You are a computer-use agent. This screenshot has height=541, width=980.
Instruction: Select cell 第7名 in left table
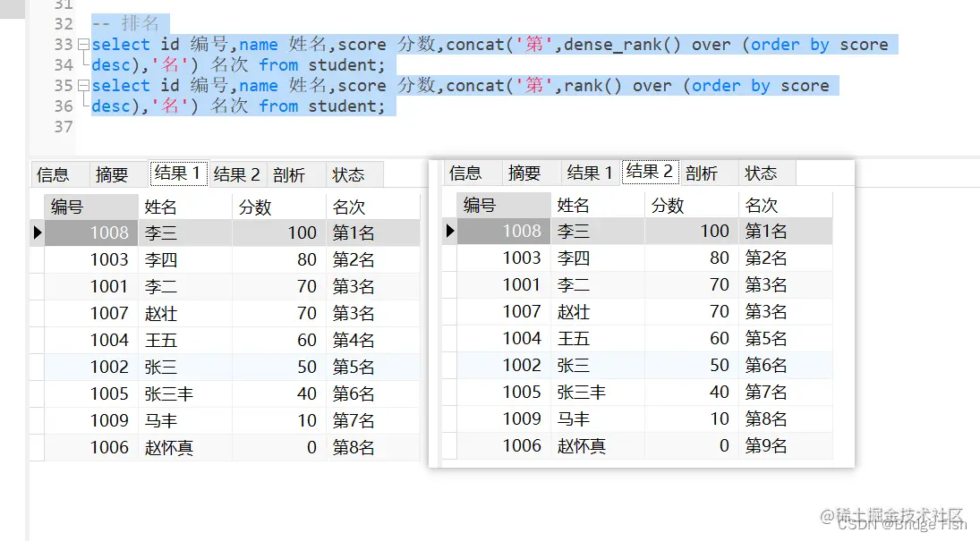click(x=372, y=420)
